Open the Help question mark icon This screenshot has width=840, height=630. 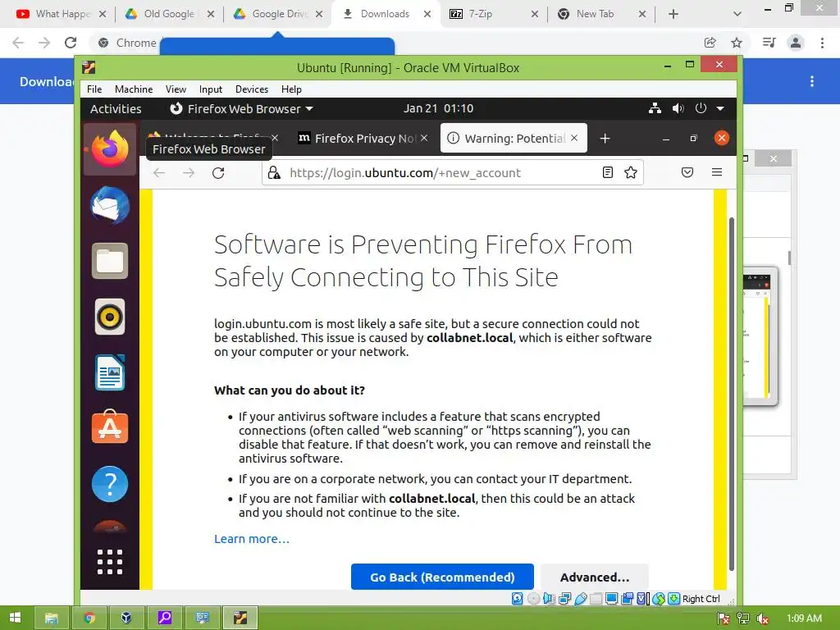tap(110, 484)
